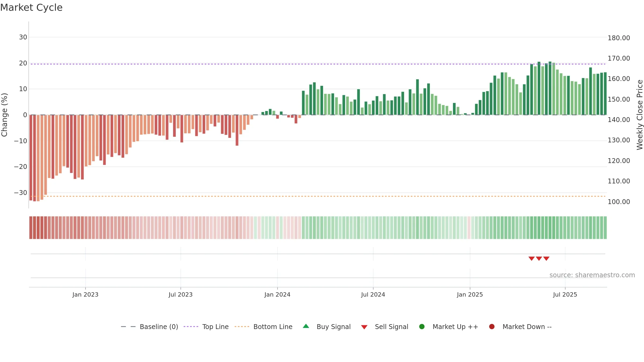The width and height of the screenshot is (644, 362).
Task: Click the 160.00 price axis label
Action: pos(619,79)
